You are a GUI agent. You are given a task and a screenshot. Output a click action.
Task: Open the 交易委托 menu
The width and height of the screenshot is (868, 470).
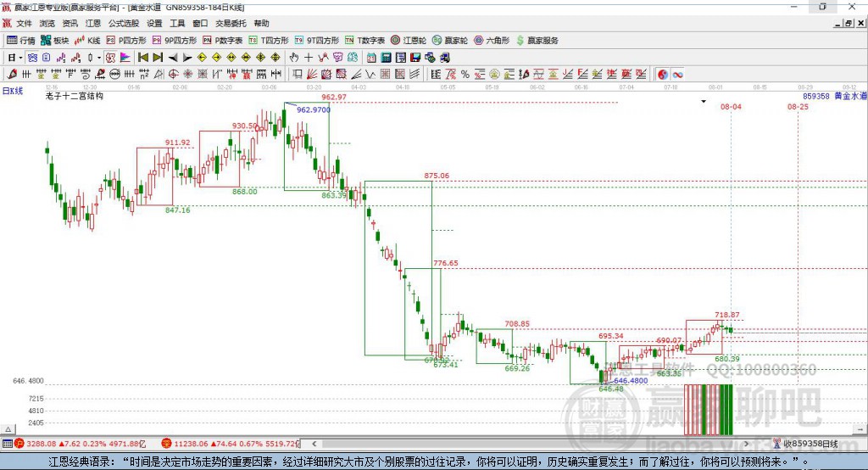pos(231,23)
